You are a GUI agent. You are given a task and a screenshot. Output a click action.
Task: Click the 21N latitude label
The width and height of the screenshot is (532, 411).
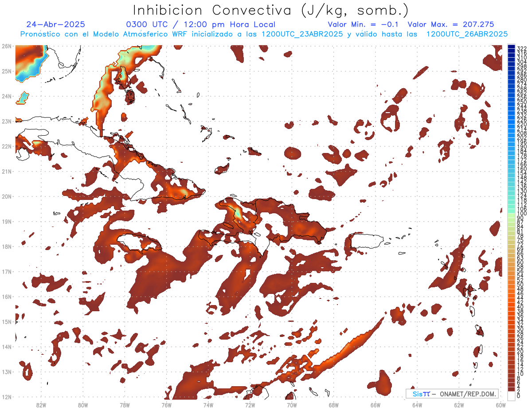7,171
